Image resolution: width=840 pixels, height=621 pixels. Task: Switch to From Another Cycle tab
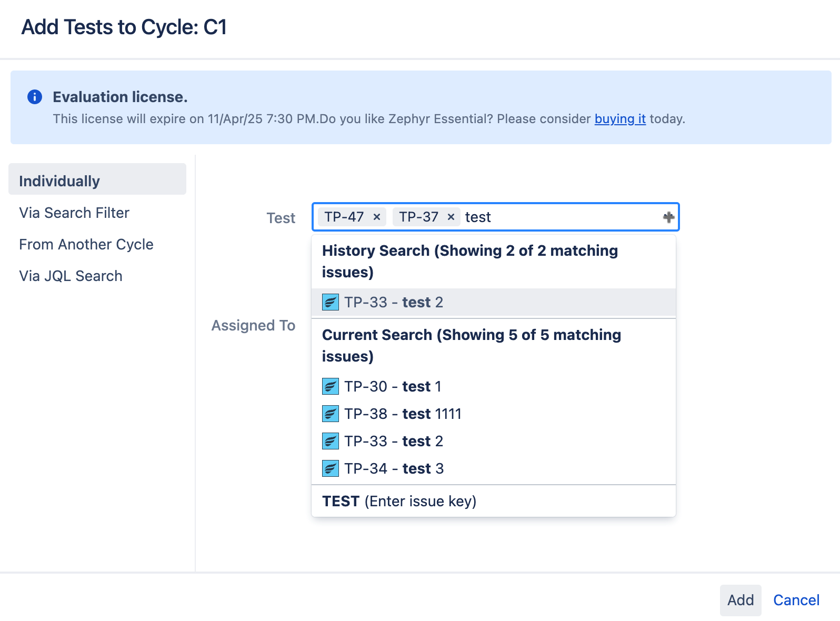pos(86,244)
